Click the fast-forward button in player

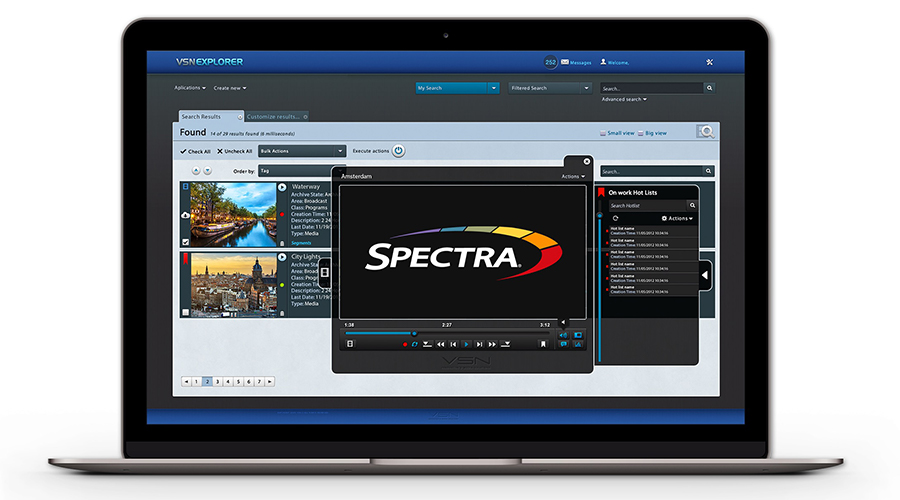click(x=492, y=344)
